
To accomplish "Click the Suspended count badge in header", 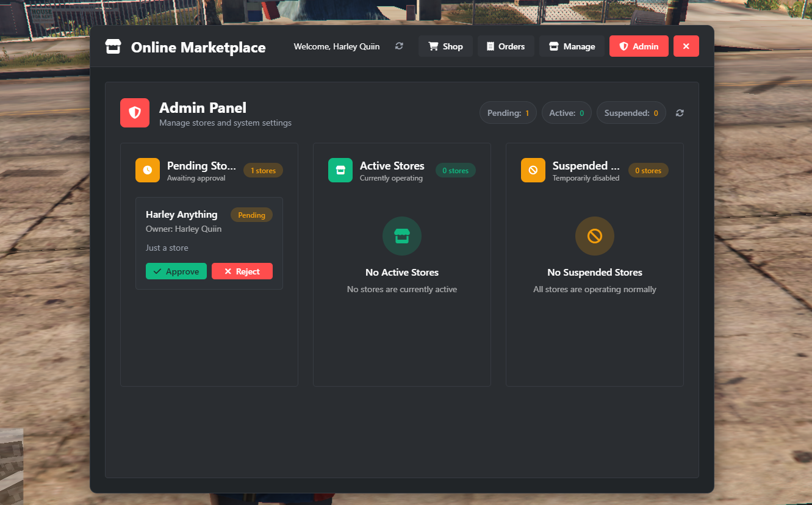I will [x=631, y=113].
